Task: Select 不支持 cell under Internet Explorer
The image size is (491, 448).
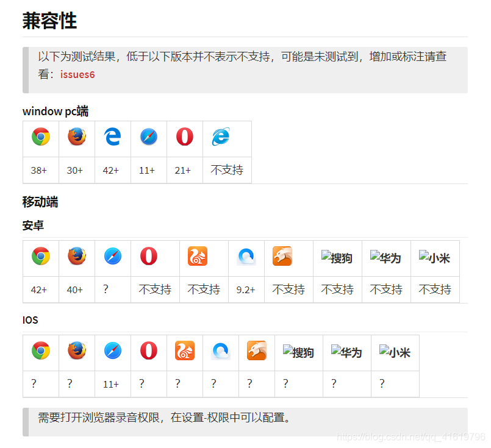Action: 227,170
